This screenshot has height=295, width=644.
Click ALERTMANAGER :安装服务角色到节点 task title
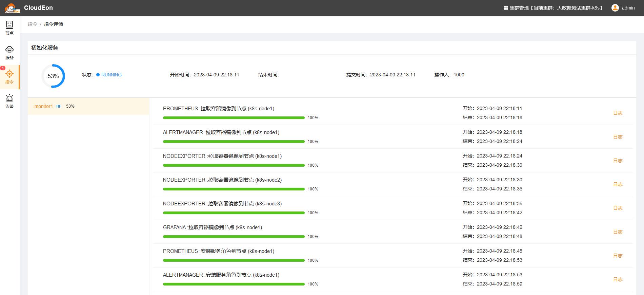tap(221, 275)
